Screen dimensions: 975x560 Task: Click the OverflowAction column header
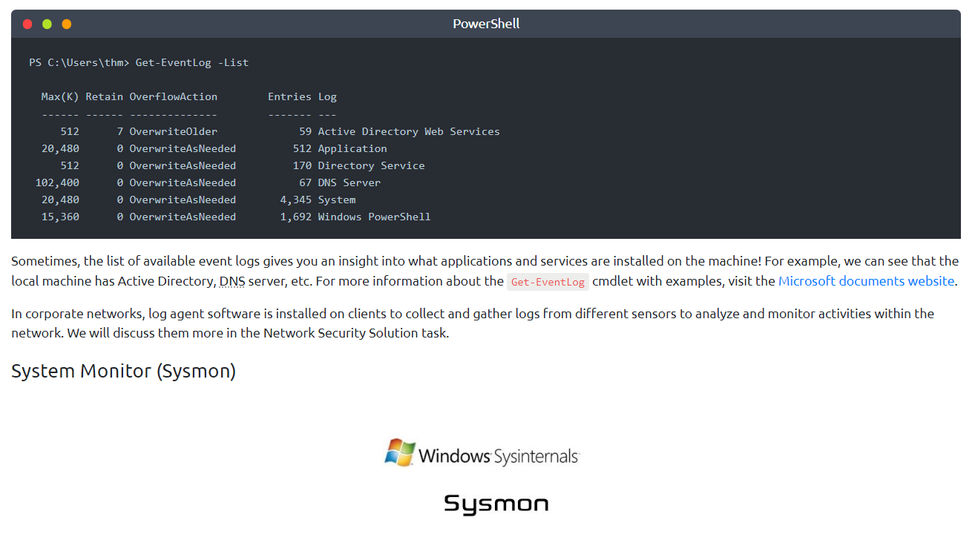(173, 96)
